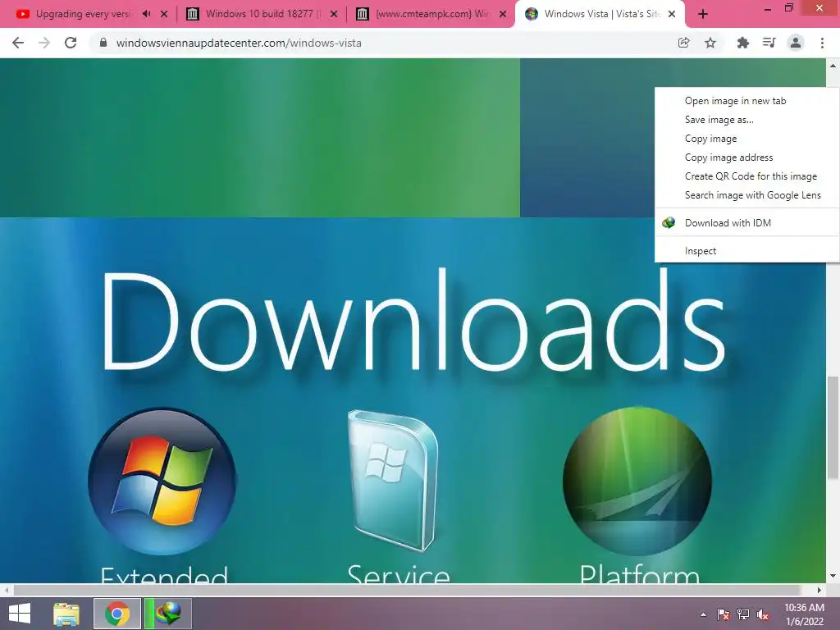This screenshot has height=630, width=840.
Task: Select the Windows Vista tab
Action: coord(600,14)
